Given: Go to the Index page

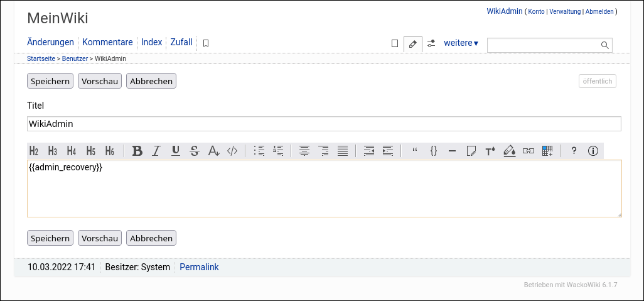Looking at the screenshot, I should 151,42.
